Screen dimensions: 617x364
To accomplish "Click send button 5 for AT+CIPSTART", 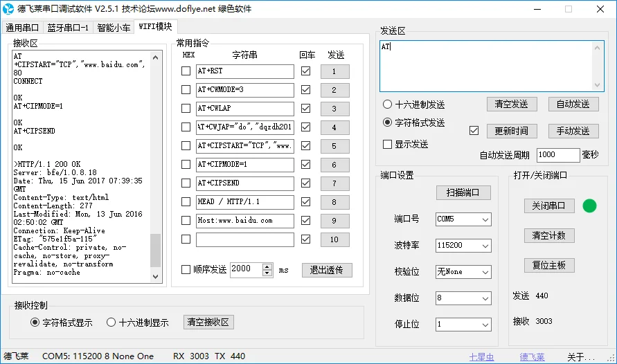I will pyautogui.click(x=334, y=146).
